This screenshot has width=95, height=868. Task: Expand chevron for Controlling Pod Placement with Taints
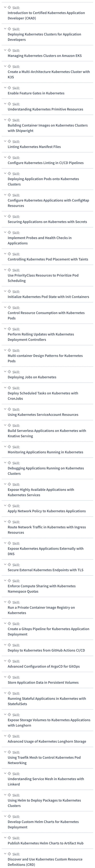5,254
